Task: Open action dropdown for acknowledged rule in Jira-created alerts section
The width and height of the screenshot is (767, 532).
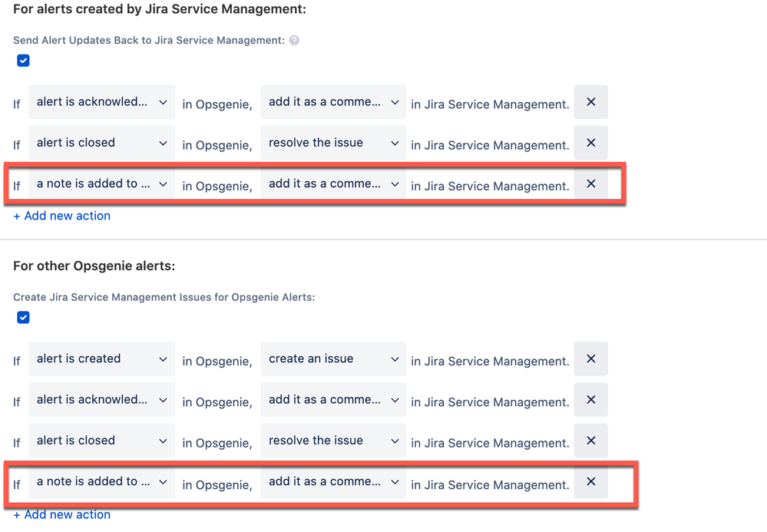Action: click(334, 101)
